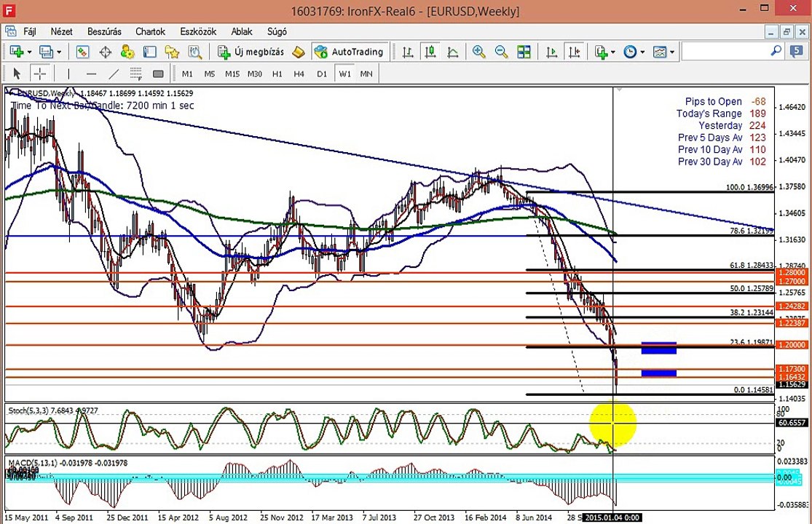Click the Templates icon
Viewport: 812px width, 524px height.
[x=659, y=52]
